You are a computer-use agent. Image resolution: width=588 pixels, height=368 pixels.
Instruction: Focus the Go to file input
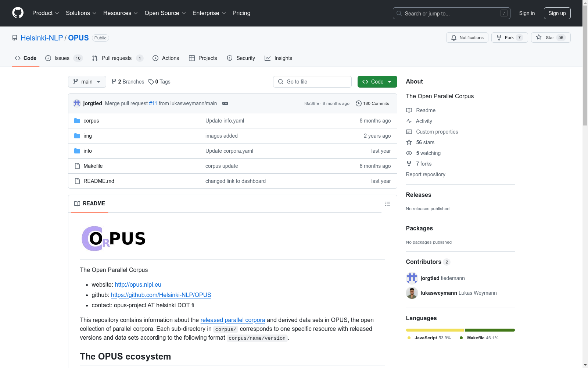click(312, 82)
